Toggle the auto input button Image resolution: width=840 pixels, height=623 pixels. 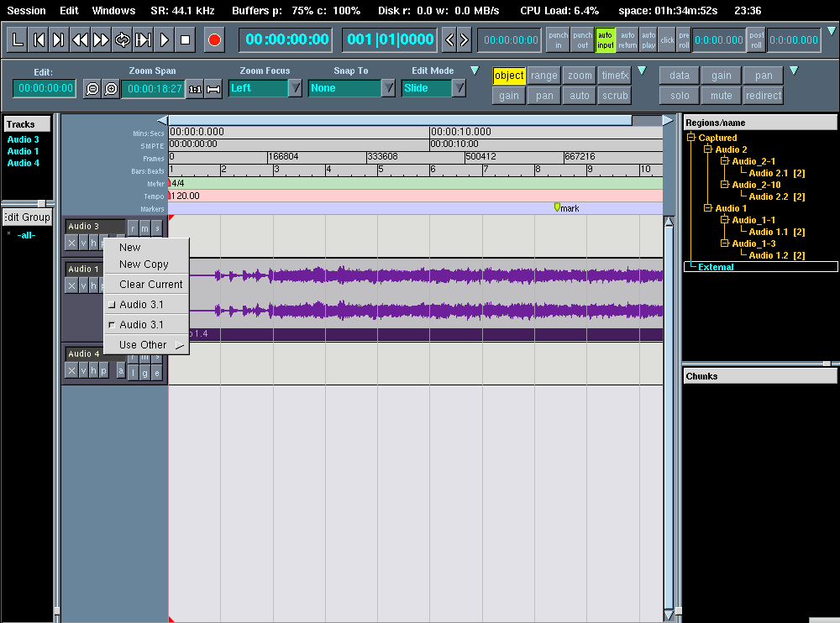(605, 39)
